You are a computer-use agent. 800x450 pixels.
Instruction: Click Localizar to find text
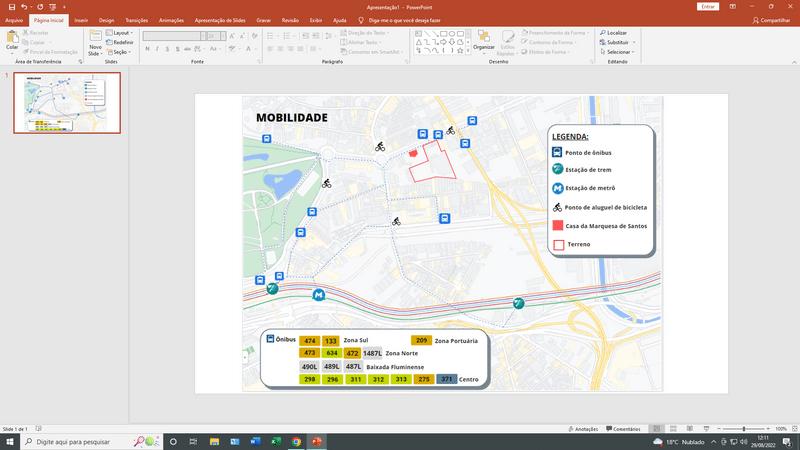click(x=613, y=33)
